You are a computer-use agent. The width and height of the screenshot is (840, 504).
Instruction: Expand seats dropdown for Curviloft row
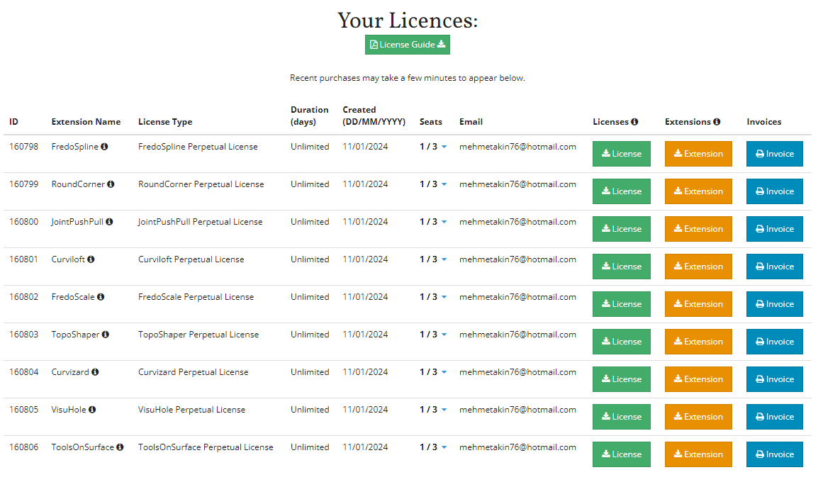[x=444, y=259]
